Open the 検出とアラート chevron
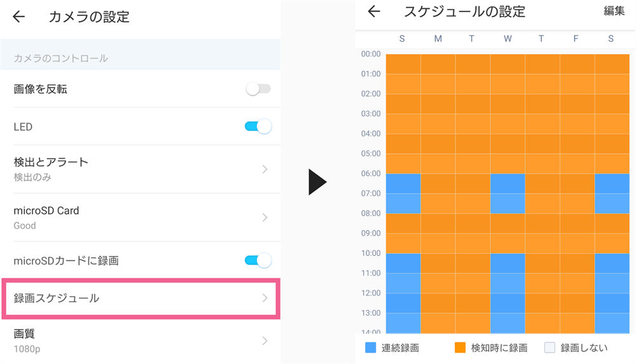 click(265, 169)
